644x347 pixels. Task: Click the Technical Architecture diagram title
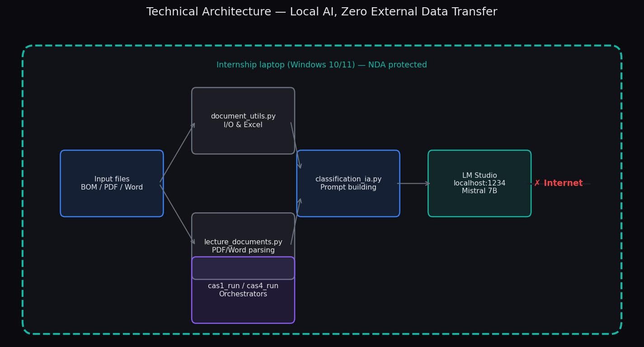(322, 12)
